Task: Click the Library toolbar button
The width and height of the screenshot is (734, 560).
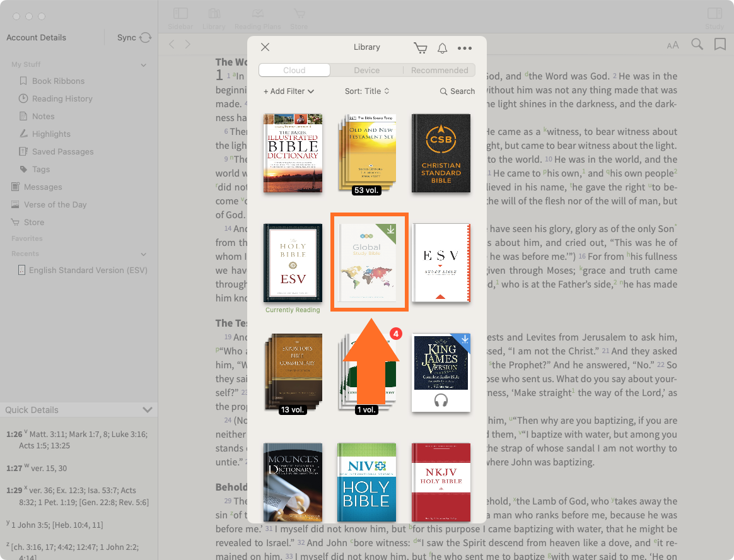Action: tap(214, 18)
